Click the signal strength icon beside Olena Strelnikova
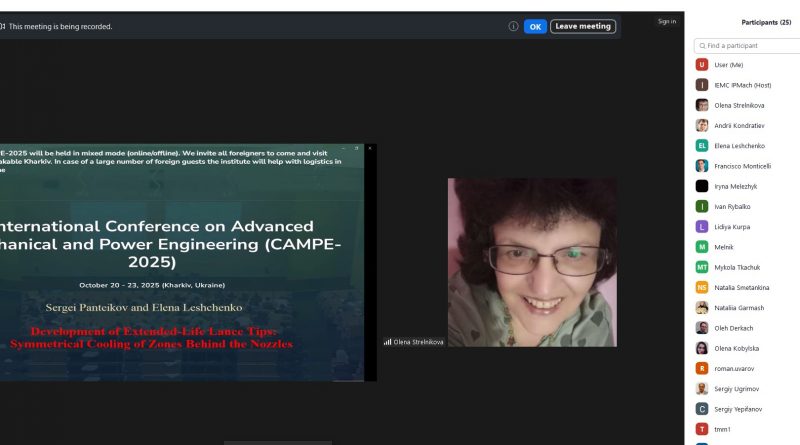This screenshot has height=445, width=800. tap(387, 342)
